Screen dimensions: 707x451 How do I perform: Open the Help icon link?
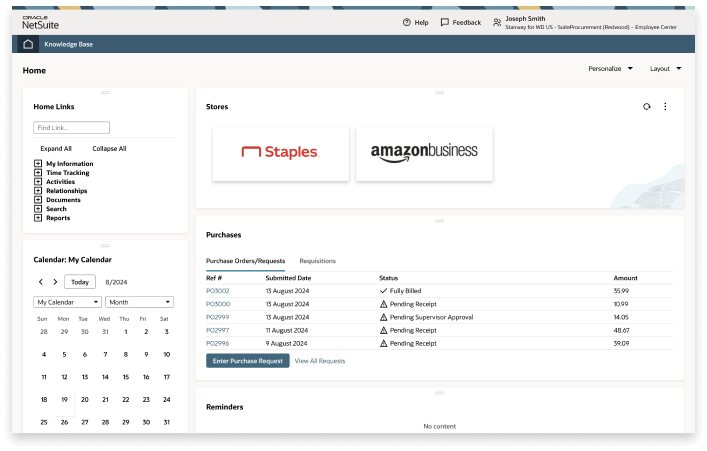(x=415, y=22)
